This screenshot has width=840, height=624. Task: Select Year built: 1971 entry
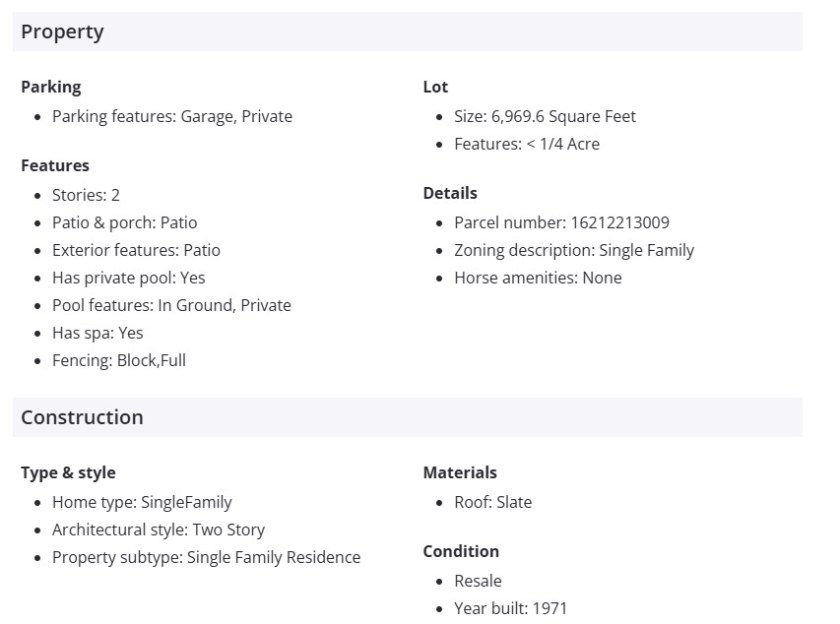tap(510, 608)
